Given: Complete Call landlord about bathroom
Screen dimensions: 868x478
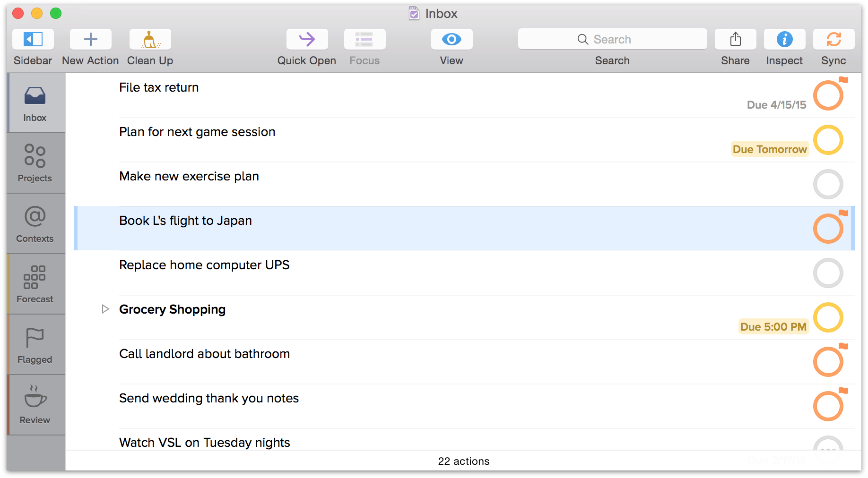Looking at the screenshot, I should [x=828, y=362].
